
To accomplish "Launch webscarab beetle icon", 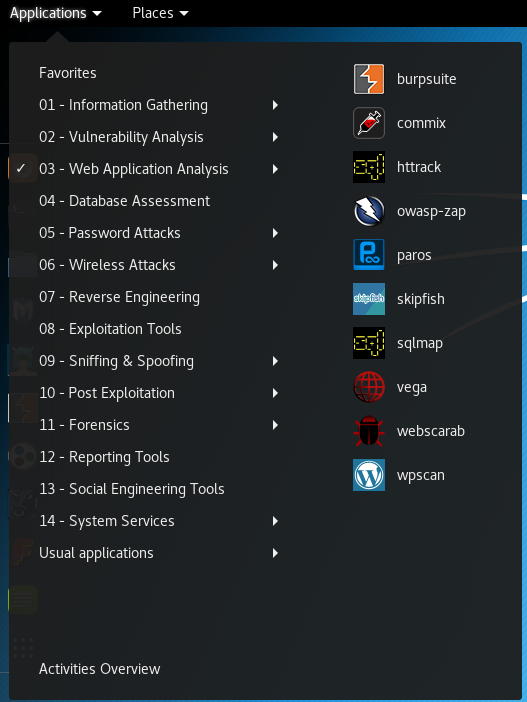I will [368, 431].
